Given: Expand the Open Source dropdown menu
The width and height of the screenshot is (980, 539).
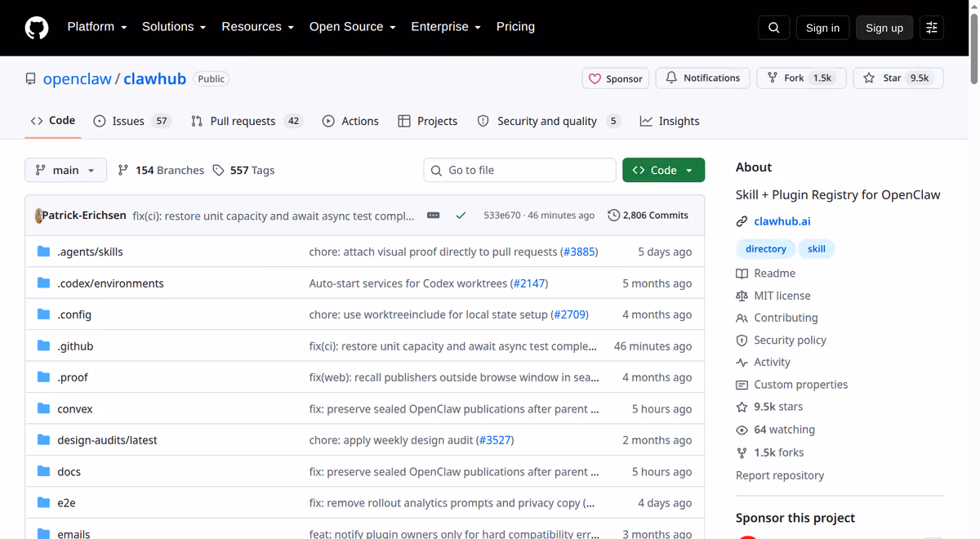Looking at the screenshot, I should tap(352, 27).
